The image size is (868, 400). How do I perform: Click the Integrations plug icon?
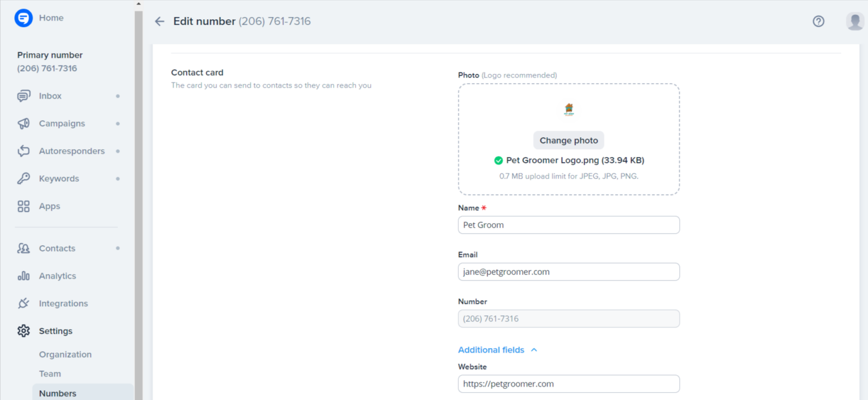(x=23, y=303)
